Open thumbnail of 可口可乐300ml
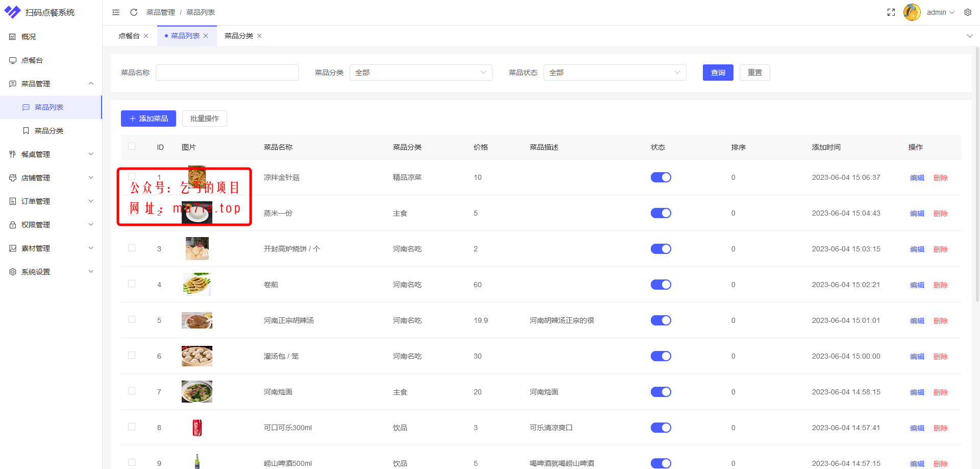This screenshot has height=469, width=980. coord(197,428)
